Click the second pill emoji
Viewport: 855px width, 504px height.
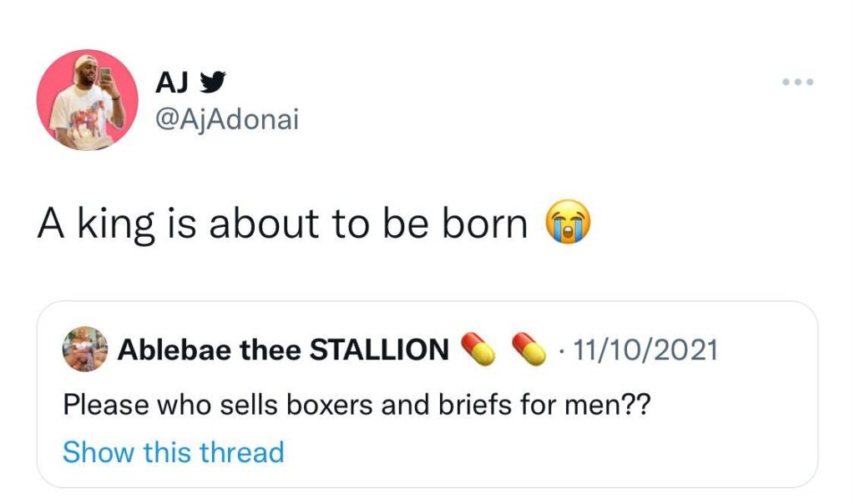click(529, 350)
